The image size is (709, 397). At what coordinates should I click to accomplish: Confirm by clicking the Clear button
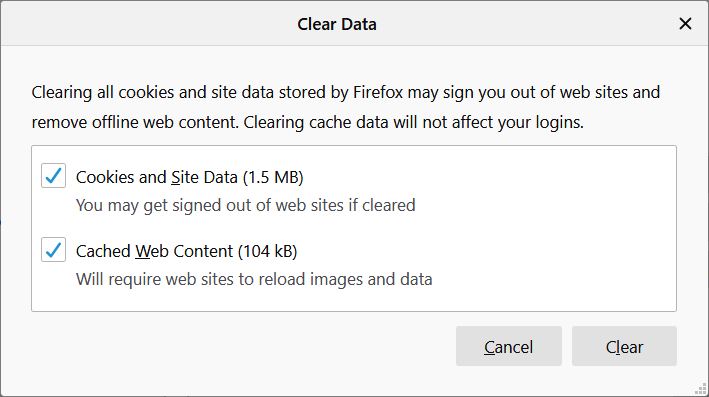[x=624, y=346]
